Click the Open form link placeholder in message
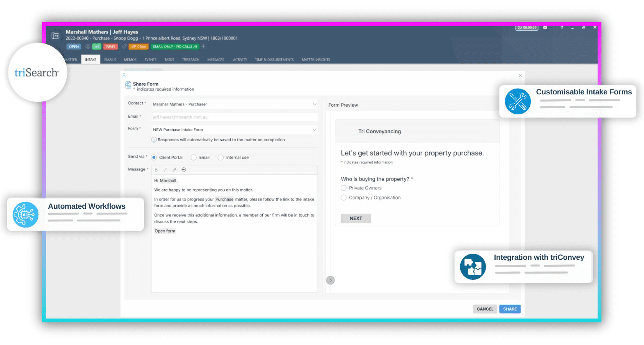 (165, 231)
